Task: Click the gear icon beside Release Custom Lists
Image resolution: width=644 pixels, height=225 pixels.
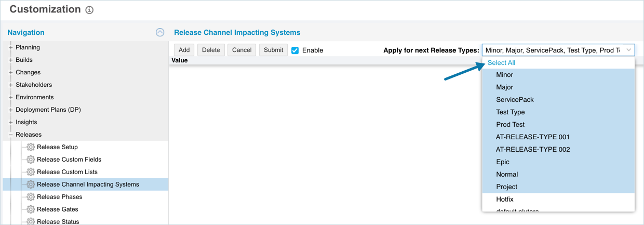Action: point(31,172)
